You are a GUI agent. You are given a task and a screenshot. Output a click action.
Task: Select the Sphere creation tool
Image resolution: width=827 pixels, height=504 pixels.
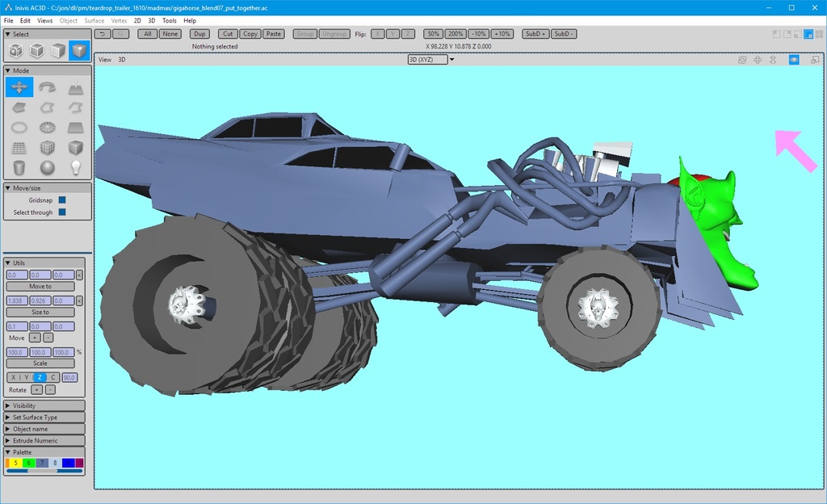pyautogui.click(x=47, y=167)
